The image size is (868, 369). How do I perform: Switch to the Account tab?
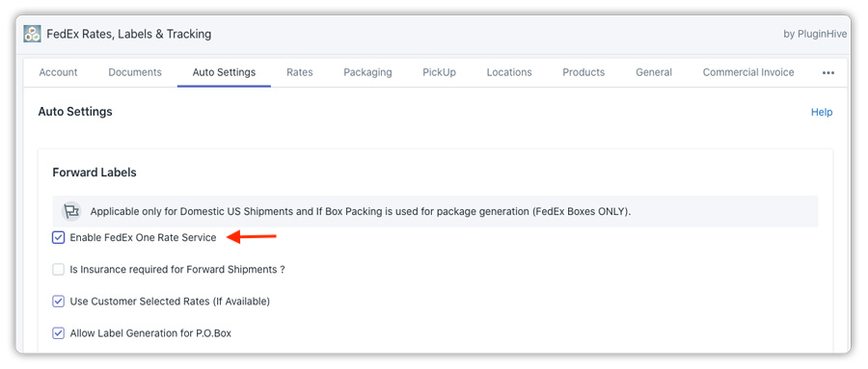[58, 72]
